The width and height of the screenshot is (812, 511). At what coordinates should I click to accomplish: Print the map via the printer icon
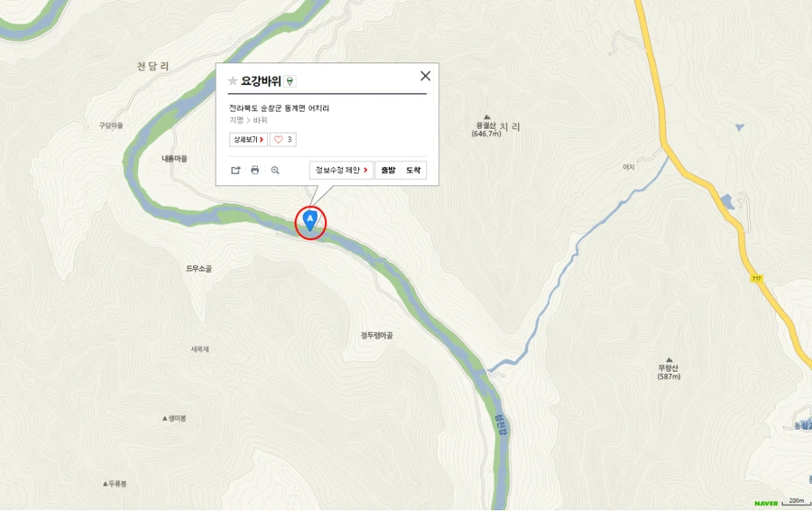[254, 170]
